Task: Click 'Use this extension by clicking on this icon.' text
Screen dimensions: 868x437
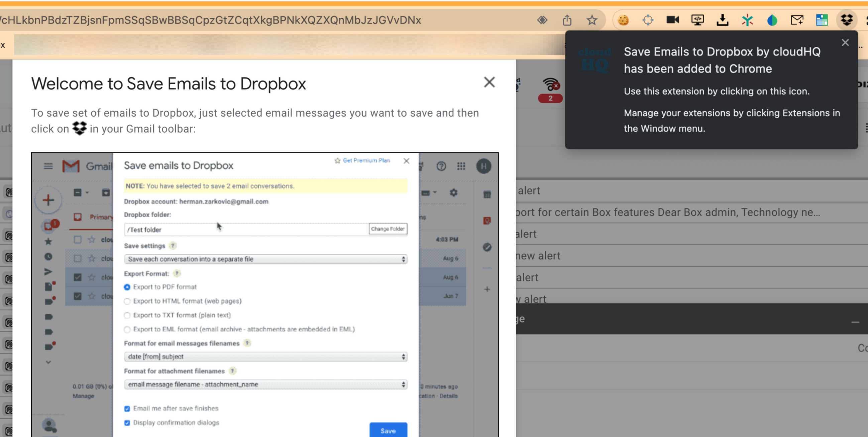Action: (717, 91)
